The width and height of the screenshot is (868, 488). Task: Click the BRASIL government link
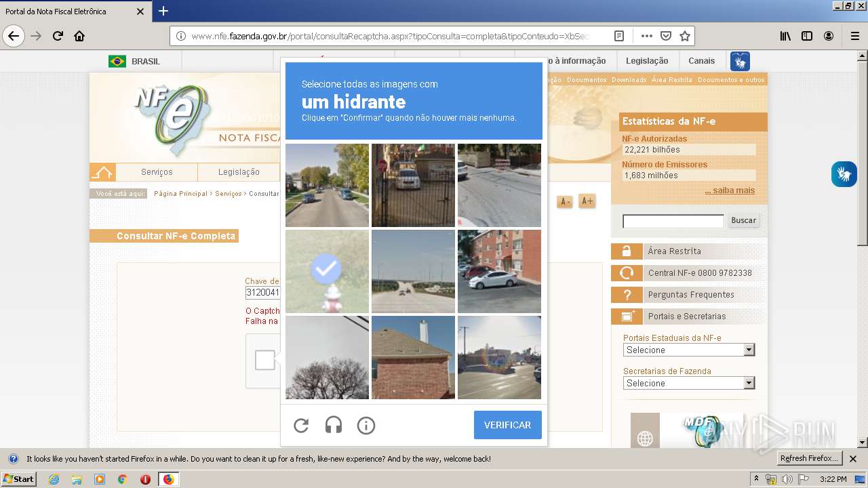pos(134,61)
